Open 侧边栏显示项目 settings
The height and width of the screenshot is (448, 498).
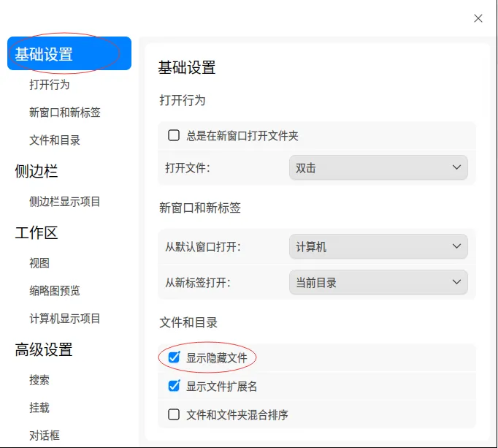pos(65,202)
